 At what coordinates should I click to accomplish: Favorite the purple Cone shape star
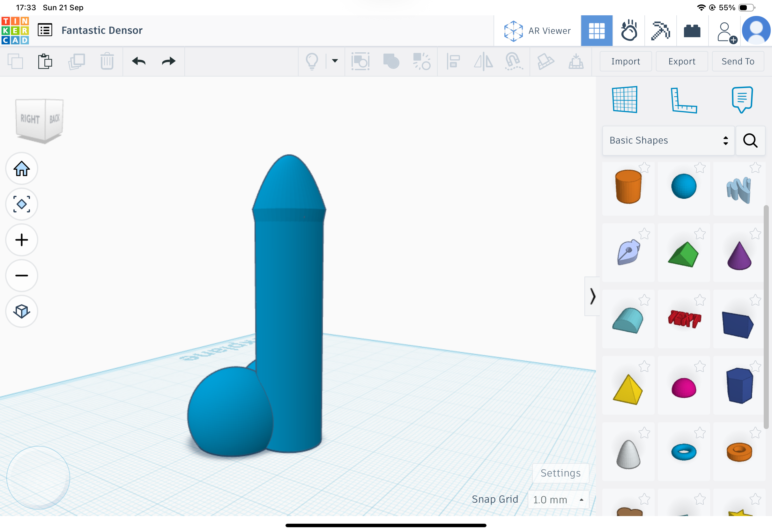coord(755,234)
